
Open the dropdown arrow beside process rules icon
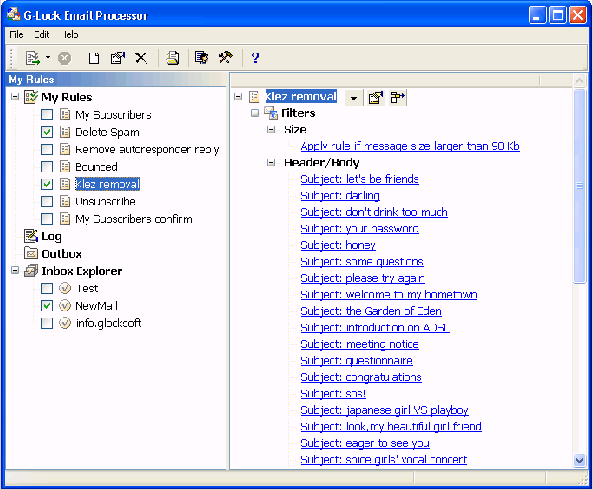click(x=48, y=57)
